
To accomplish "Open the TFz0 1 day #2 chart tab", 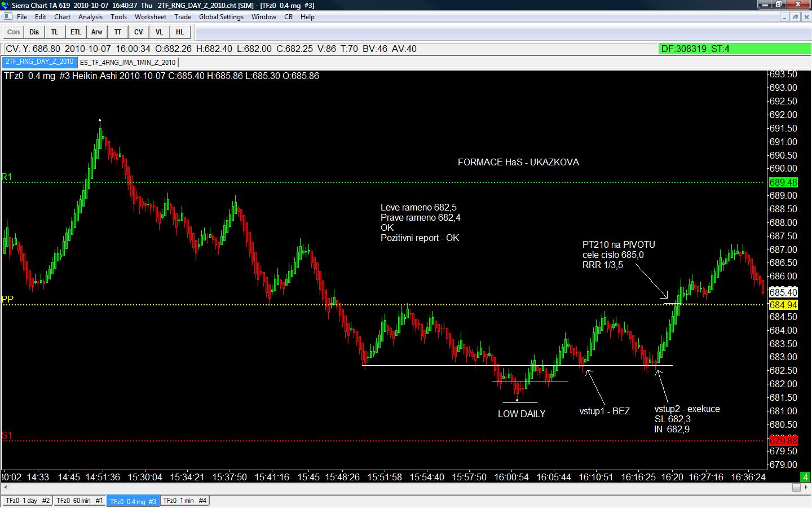I will click(28, 501).
